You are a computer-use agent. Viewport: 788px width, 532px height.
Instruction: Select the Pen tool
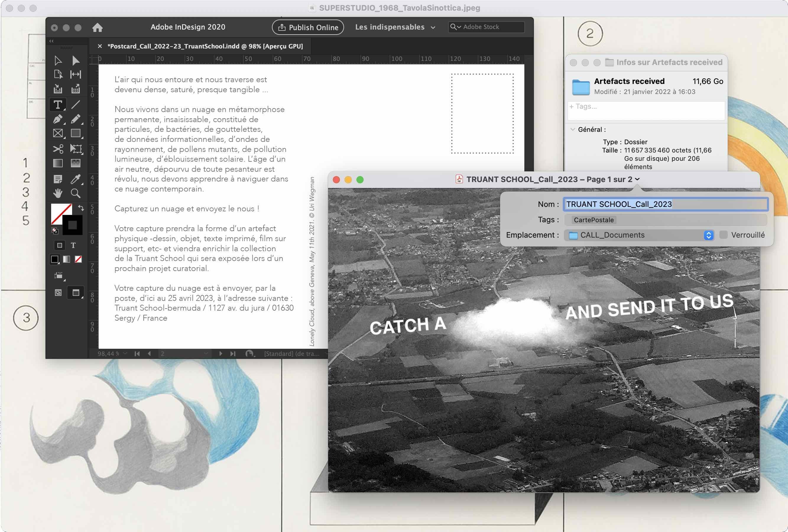pos(58,119)
